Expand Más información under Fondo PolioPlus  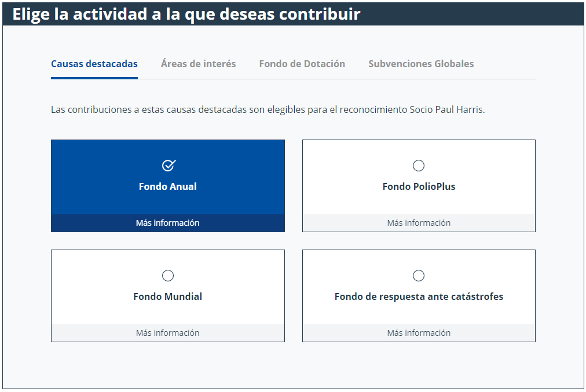point(419,223)
